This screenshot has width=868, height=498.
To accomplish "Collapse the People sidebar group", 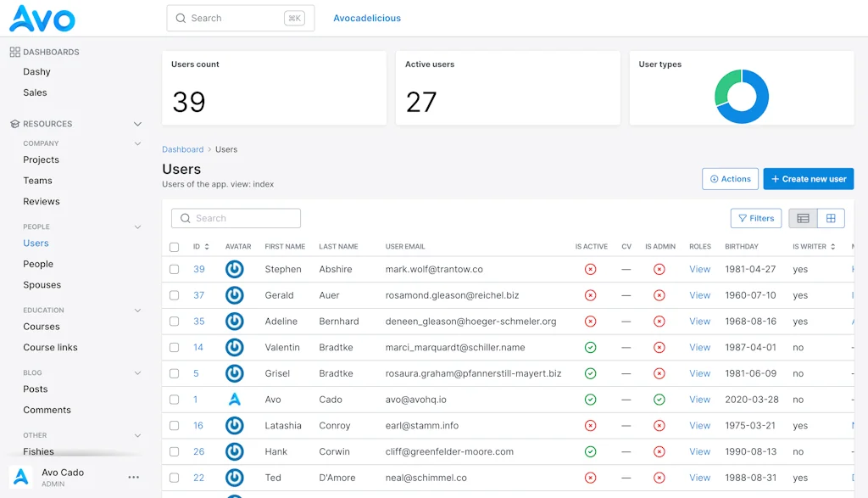I will coord(137,227).
